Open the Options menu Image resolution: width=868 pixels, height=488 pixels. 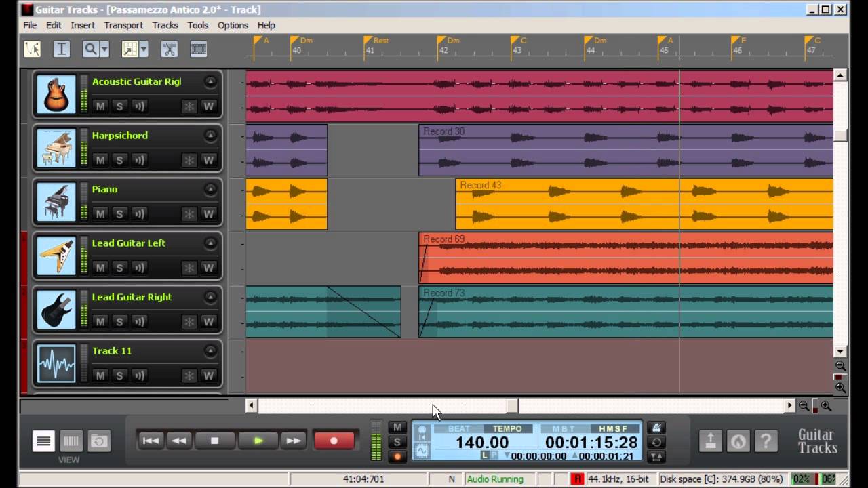pos(233,25)
